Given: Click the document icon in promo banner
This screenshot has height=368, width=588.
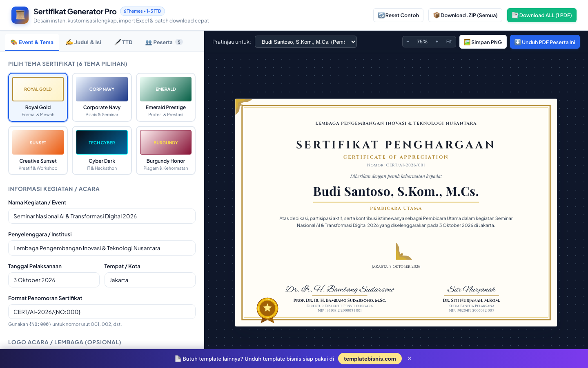Looking at the screenshot, I should pyautogui.click(x=178, y=359).
